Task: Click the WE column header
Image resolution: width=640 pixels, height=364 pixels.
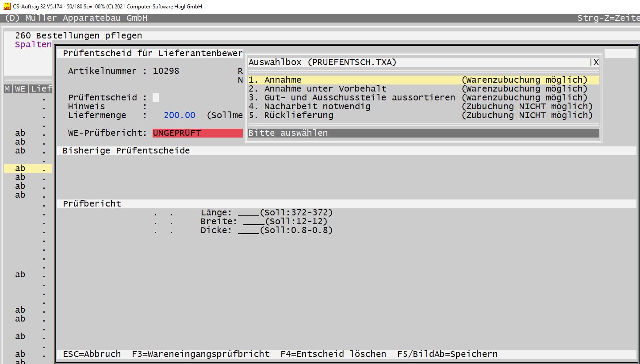Action: [20, 89]
